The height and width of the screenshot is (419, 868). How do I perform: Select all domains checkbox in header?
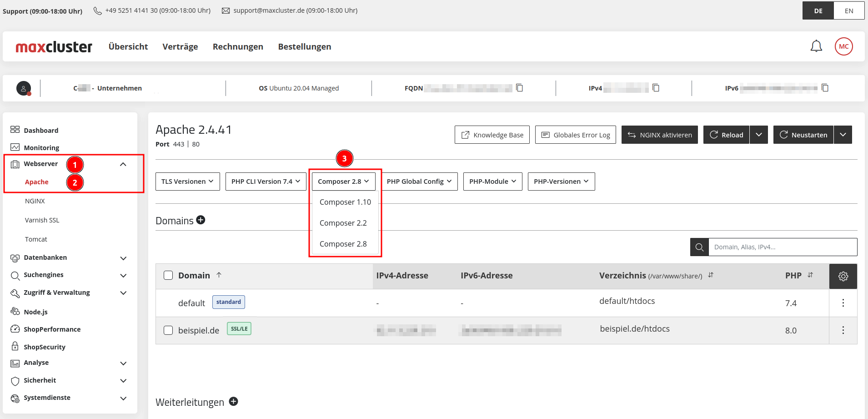168,275
